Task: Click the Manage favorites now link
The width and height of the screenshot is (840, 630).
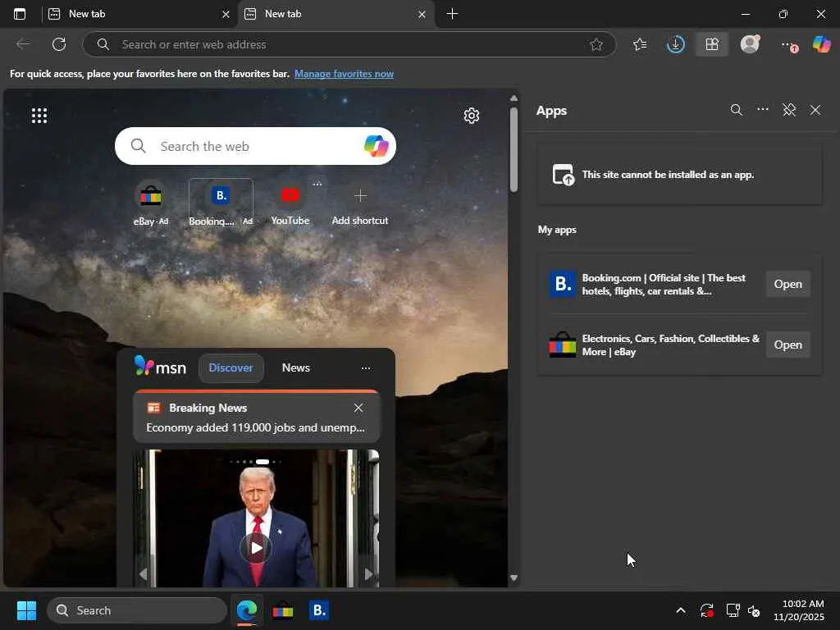Action: [344, 74]
